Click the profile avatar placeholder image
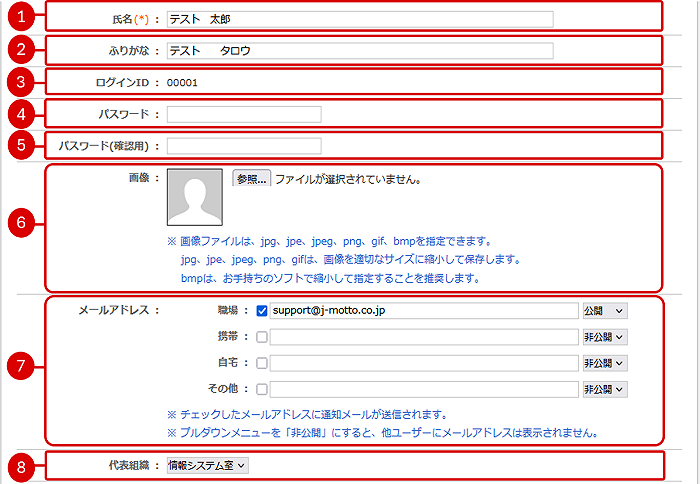Image resolution: width=700 pixels, height=484 pixels. [x=195, y=197]
